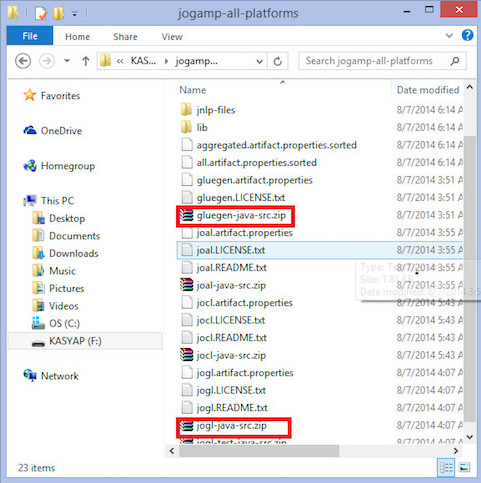Click the vertical scrollbar down arrow
Viewport: 481px width, 483px height.
click(470, 437)
